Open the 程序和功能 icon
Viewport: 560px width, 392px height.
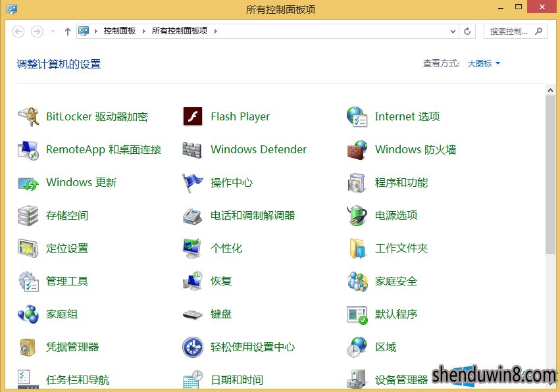click(x=357, y=183)
